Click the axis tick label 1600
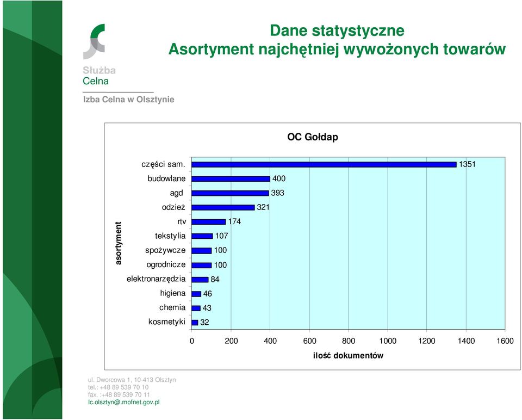This screenshot has width=522, height=420. (x=505, y=341)
